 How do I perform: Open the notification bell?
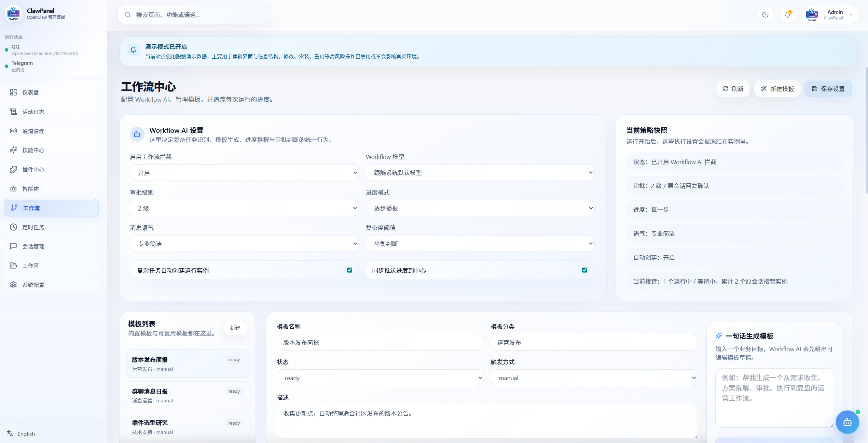[x=788, y=15]
